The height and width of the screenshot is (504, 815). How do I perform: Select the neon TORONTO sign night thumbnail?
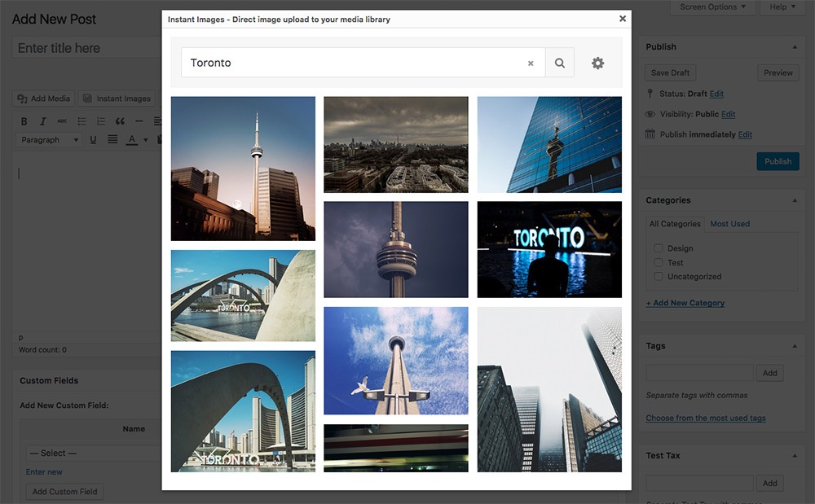coord(549,250)
